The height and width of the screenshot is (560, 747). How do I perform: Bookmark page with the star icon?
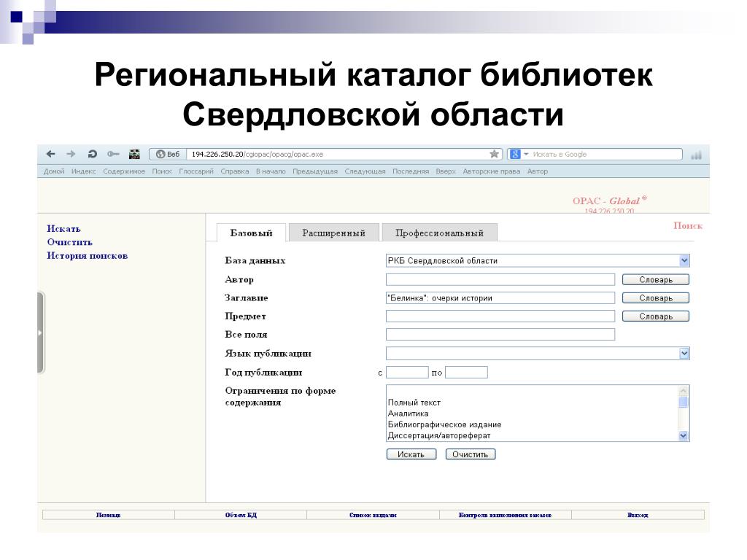pos(494,154)
